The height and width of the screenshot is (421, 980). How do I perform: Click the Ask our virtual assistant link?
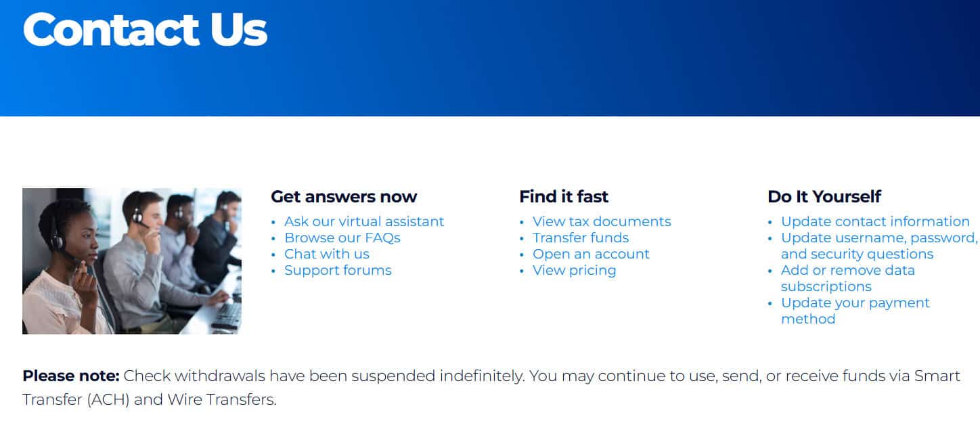pyautogui.click(x=364, y=221)
